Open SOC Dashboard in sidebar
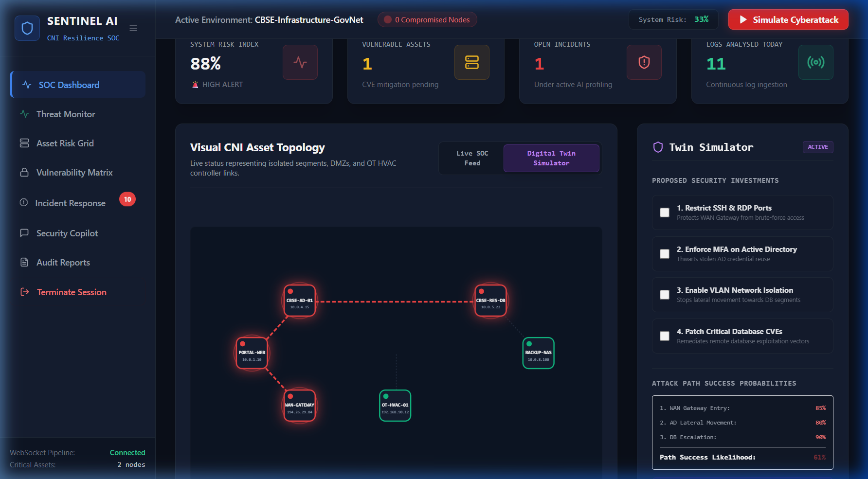This screenshot has height=479, width=868. pyautogui.click(x=78, y=85)
